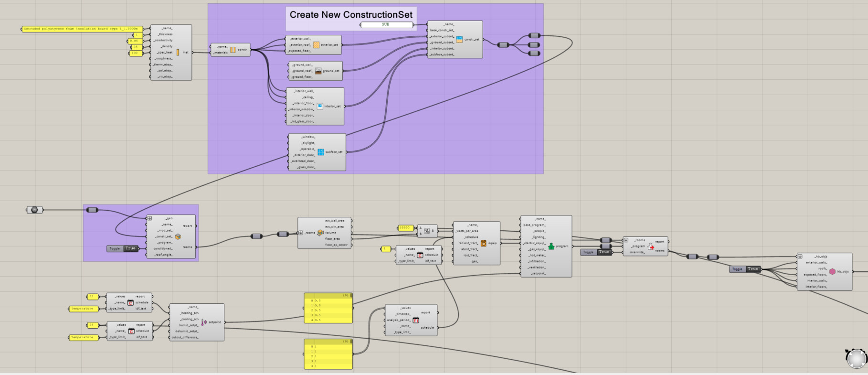868x375 pixels.
Task: Click the opaque material component icon
Action: click(x=178, y=53)
